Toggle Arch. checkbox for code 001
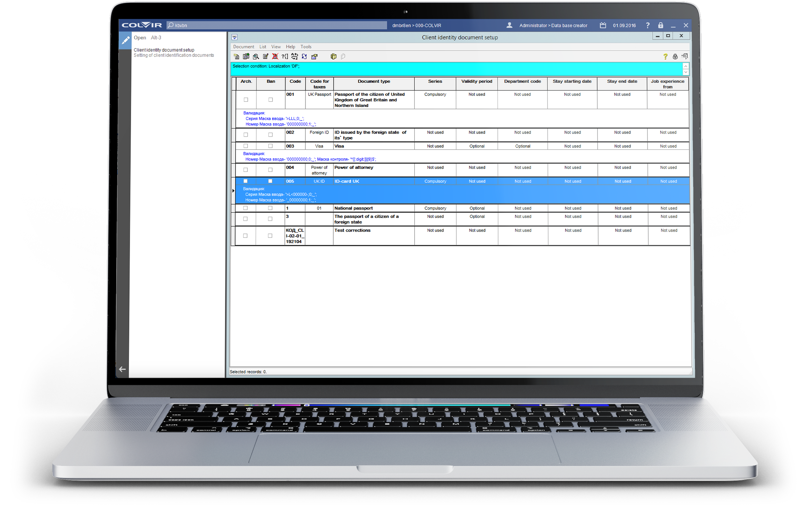 click(x=246, y=100)
